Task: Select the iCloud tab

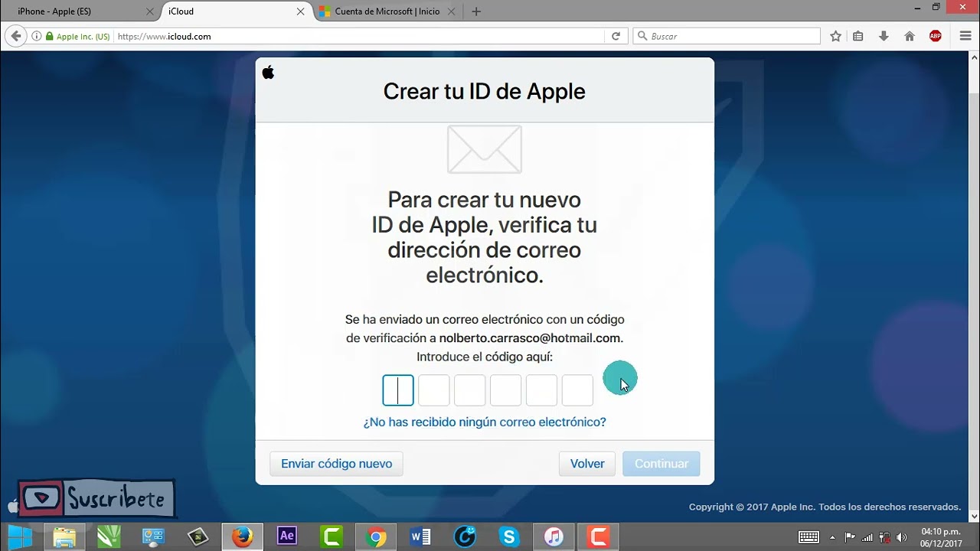Action: pos(235,11)
